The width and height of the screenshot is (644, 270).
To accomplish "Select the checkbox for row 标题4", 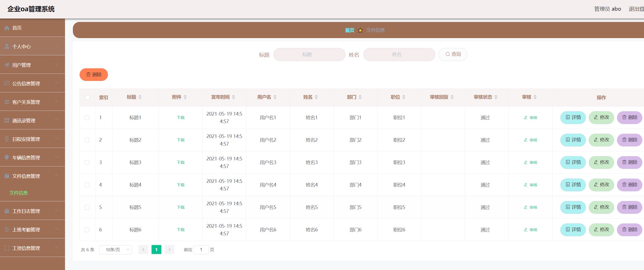I will point(87,185).
